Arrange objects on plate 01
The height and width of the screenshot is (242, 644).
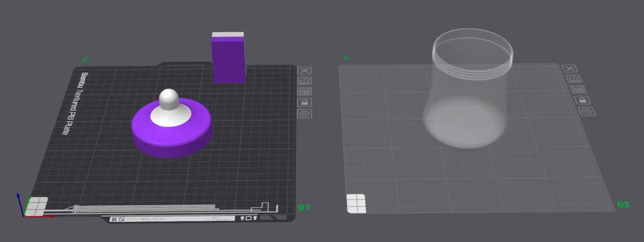click(x=305, y=92)
